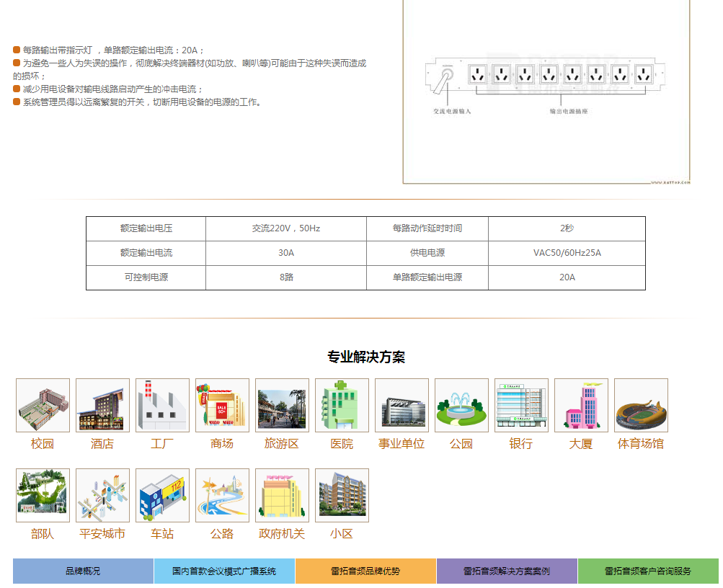Select the 工厂 factory icon
Viewport: 723px width, 588px height.
(162, 406)
